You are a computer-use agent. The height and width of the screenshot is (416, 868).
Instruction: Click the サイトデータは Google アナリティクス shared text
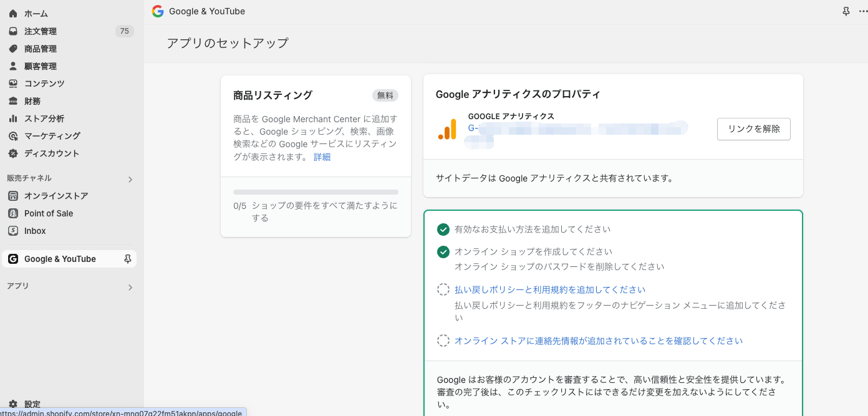555,178
